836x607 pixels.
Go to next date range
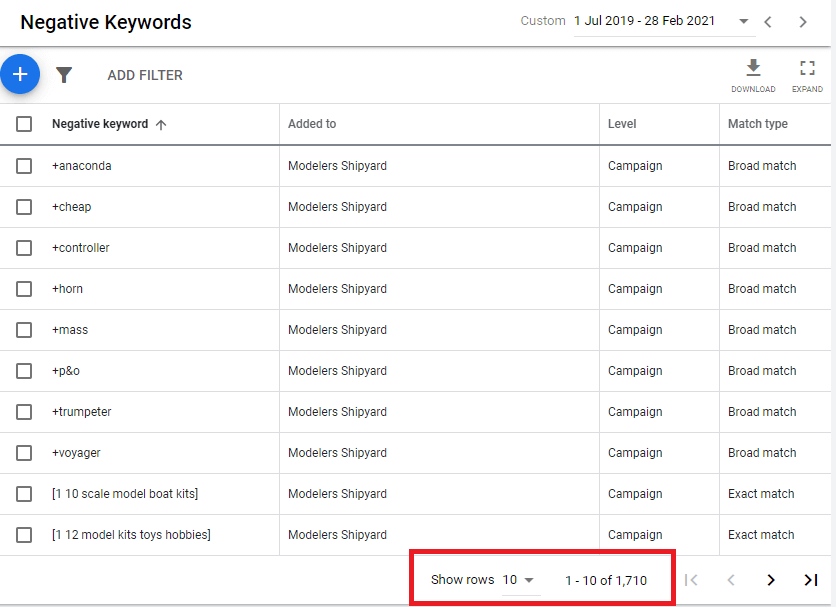point(802,22)
